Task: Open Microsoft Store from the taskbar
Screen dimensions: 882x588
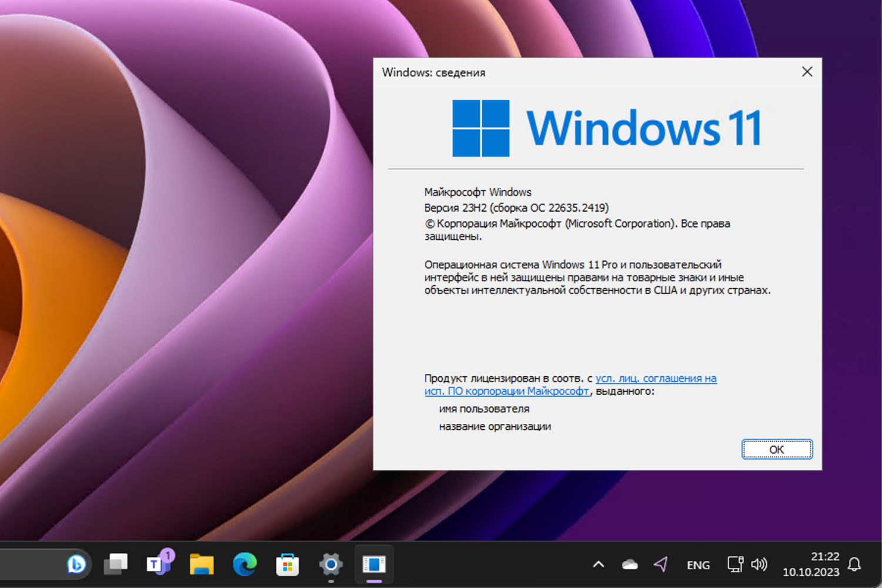Action: [288, 564]
